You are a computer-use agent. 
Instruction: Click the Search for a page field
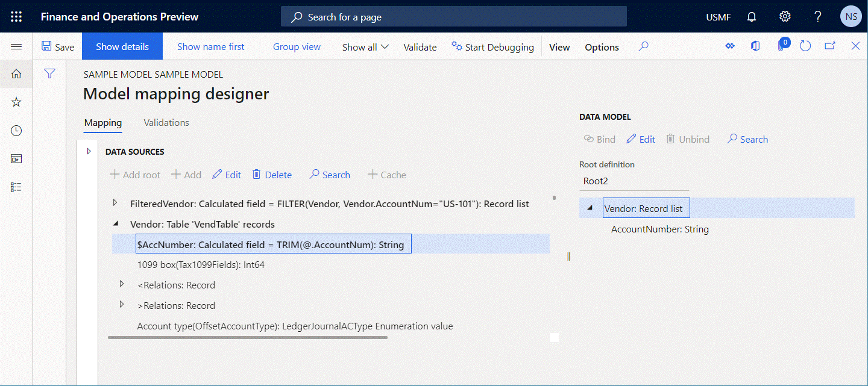point(453,16)
